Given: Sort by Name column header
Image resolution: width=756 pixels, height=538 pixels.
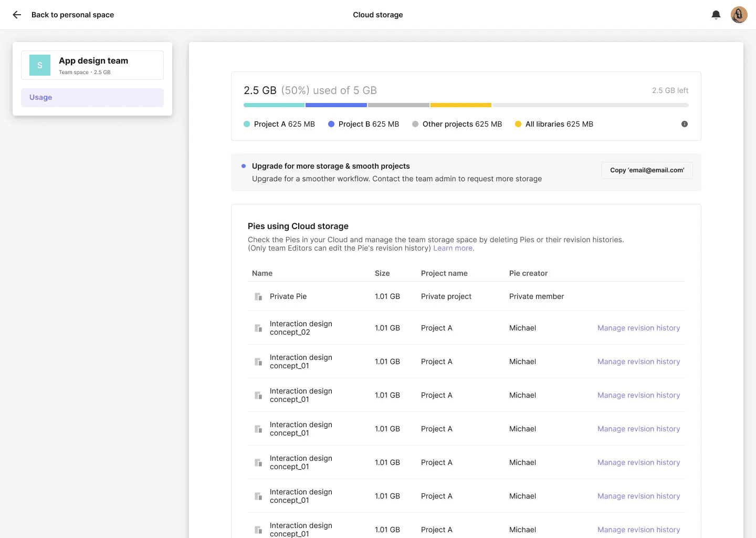Looking at the screenshot, I should tap(262, 273).
